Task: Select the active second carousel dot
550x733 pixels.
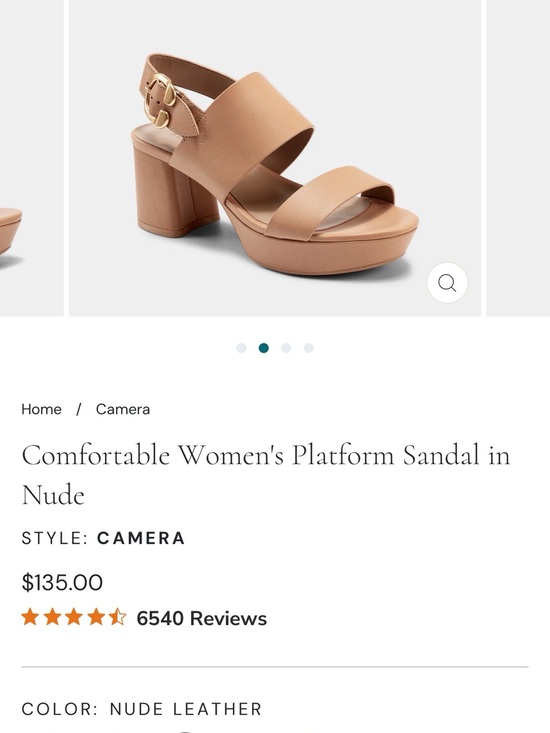Action: (x=264, y=348)
